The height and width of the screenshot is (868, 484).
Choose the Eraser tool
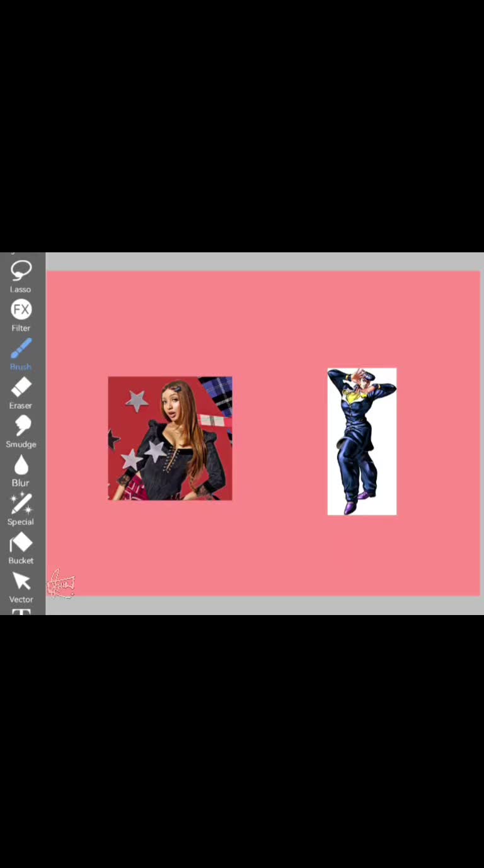tap(21, 393)
